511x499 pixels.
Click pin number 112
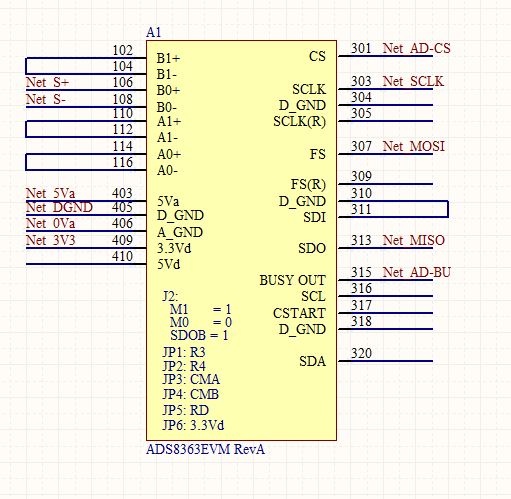point(123,129)
